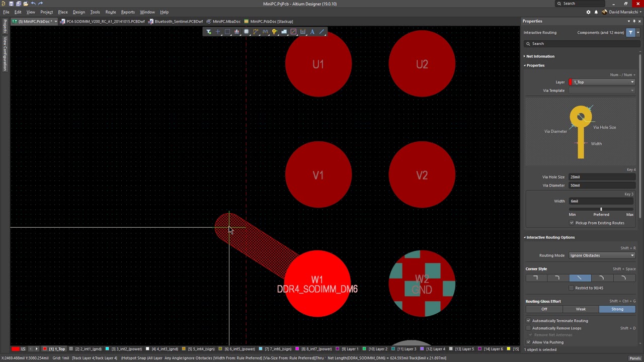644x362 pixels.
Task: Open the Routing Mode dropdown
Action: click(602, 255)
